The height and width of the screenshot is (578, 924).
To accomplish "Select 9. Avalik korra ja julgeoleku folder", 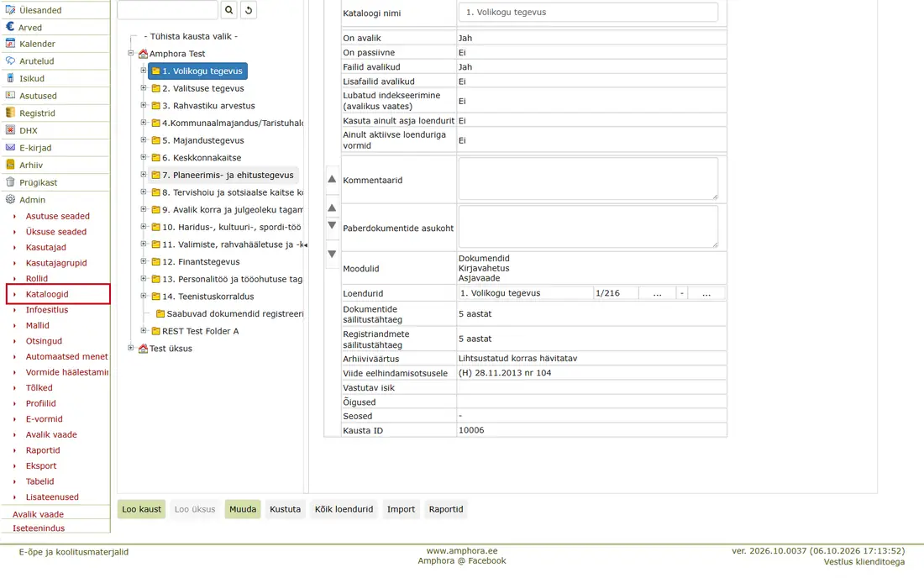I will click(x=232, y=210).
